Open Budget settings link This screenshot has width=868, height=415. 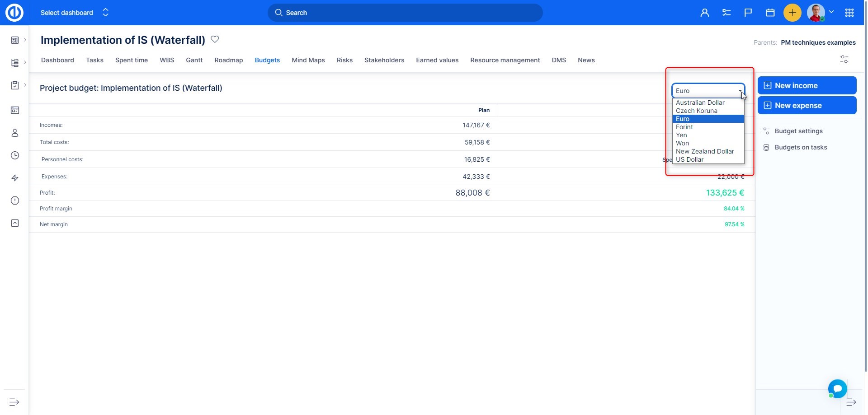pyautogui.click(x=798, y=131)
